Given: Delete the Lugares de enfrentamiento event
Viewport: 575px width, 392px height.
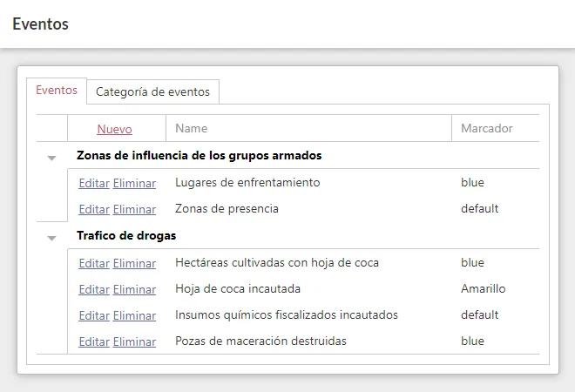Looking at the screenshot, I should point(134,184).
